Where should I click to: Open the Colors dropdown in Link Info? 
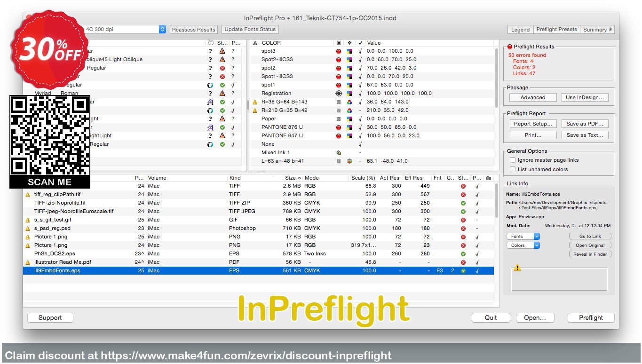tap(523, 245)
